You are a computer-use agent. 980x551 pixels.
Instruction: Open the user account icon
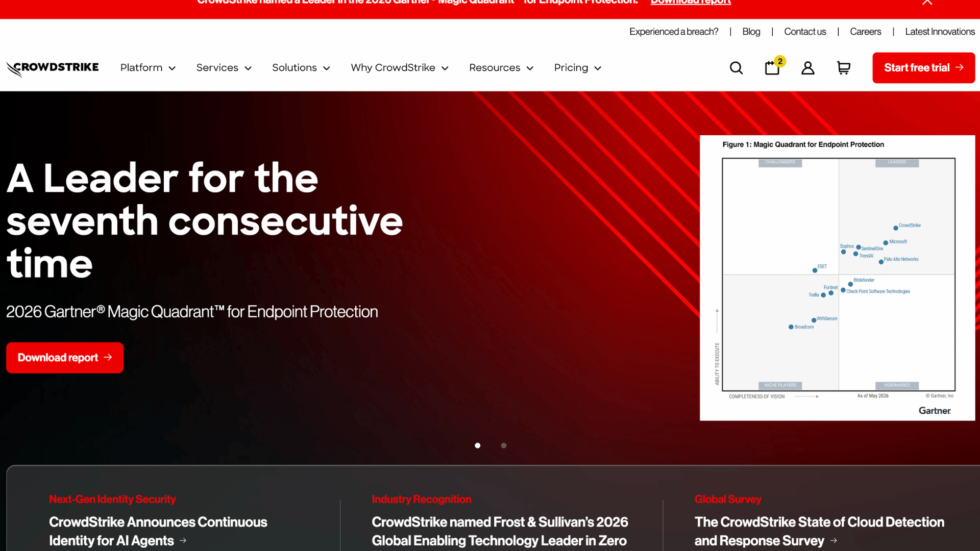pos(807,68)
